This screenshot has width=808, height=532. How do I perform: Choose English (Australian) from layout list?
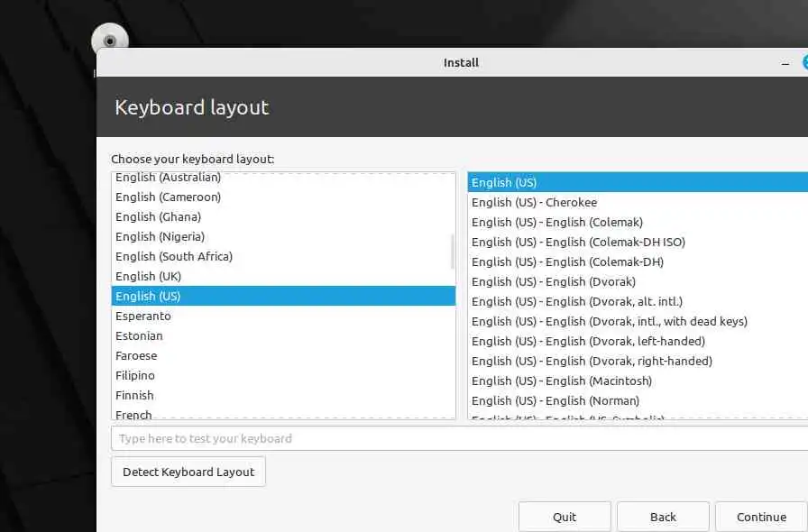tap(283, 178)
